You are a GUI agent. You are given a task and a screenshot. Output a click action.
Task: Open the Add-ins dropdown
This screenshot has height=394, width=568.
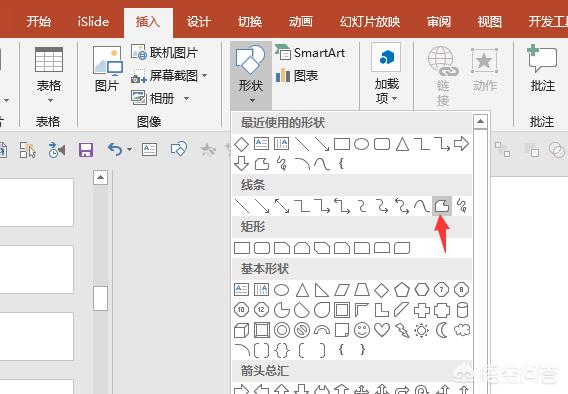[387, 74]
